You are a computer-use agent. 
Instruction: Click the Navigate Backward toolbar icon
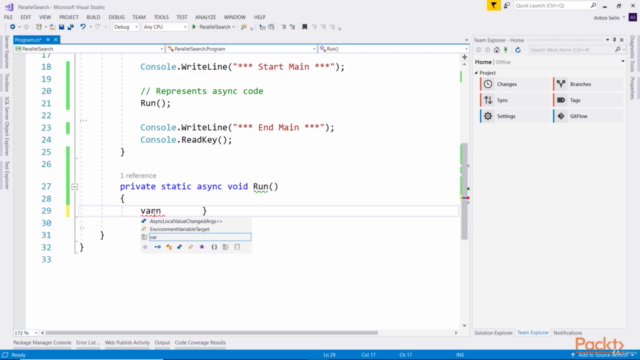[x=12, y=27]
